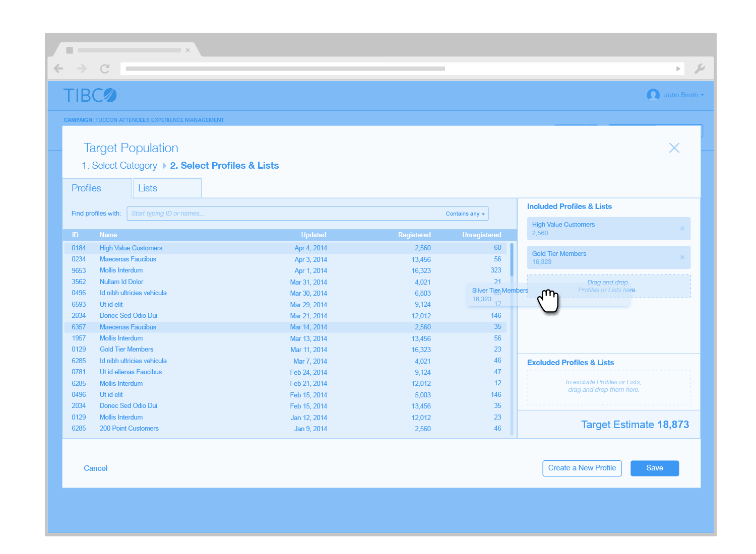756x554 pixels.
Task: Select Ut id elit dated Feb 15
Action: click(286, 395)
